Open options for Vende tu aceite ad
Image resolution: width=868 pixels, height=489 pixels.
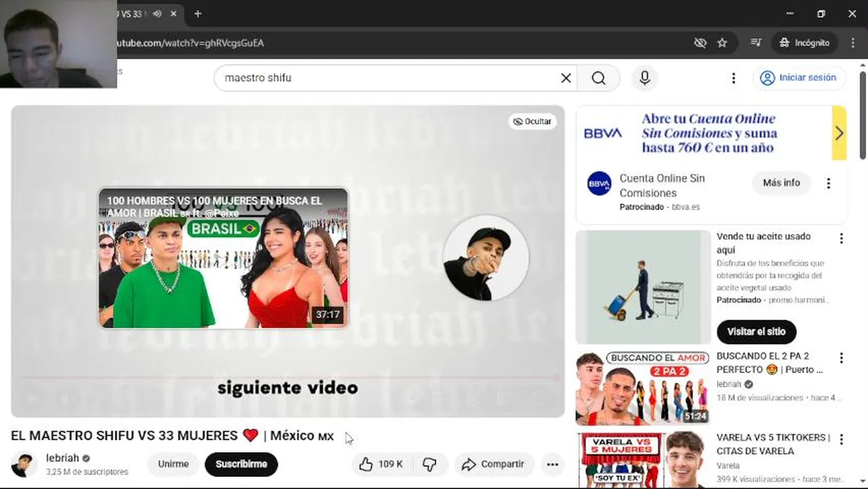point(841,238)
